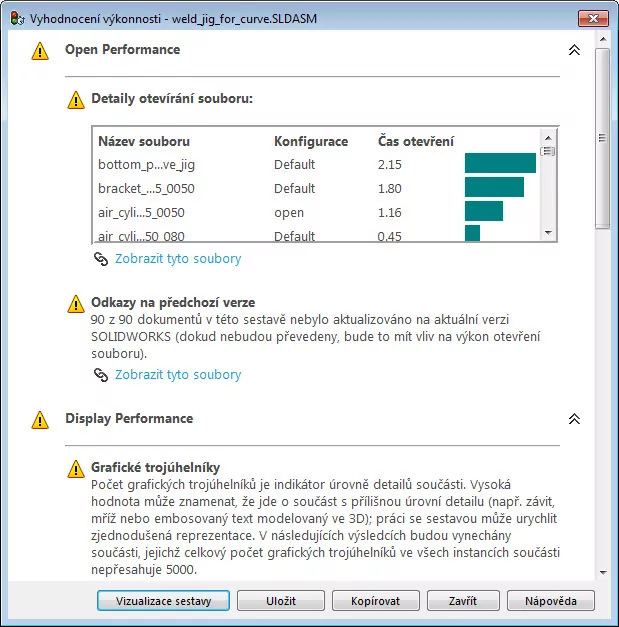Image resolution: width=619 pixels, height=627 pixels.
Task: Collapse the Open Performance section
Action: [574, 50]
